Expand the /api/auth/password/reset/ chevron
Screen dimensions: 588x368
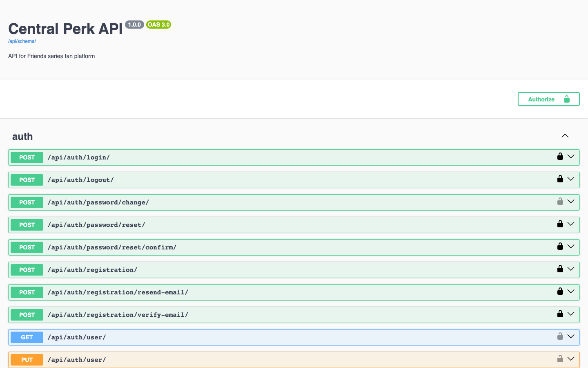tap(571, 224)
